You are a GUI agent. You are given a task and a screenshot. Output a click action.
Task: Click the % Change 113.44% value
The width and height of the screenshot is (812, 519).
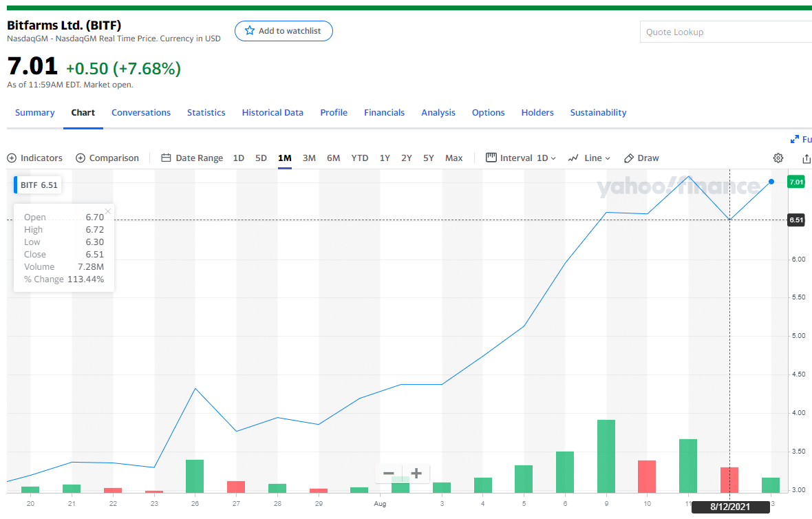click(x=85, y=279)
